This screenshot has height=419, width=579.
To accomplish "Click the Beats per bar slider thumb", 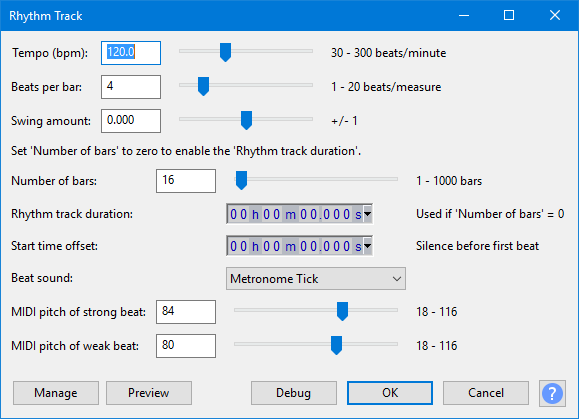I will click(x=203, y=86).
